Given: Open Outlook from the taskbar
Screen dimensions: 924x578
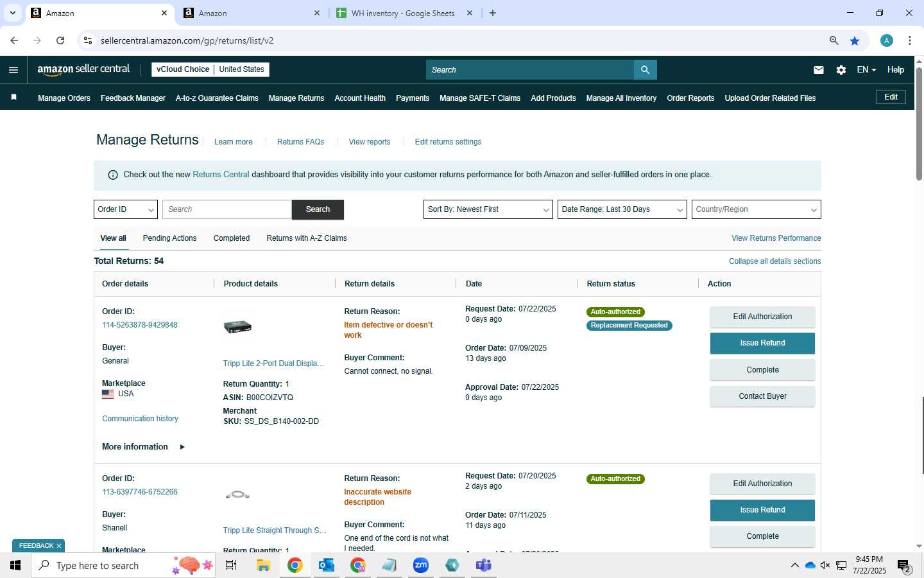Looking at the screenshot, I should (x=327, y=565).
